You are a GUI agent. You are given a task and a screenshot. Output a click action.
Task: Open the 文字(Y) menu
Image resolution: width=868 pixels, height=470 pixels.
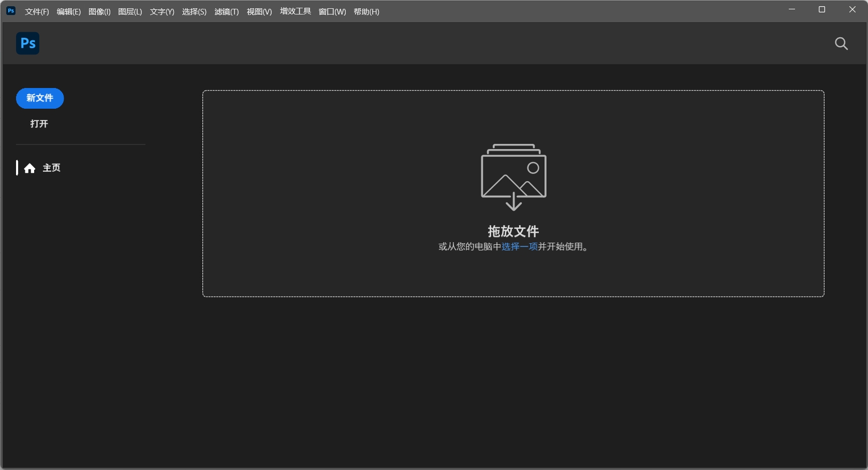pos(162,11)
